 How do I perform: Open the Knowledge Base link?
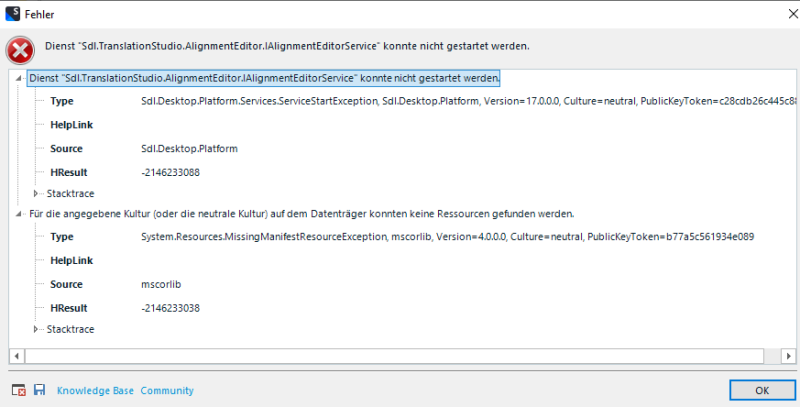click(95, 391)
